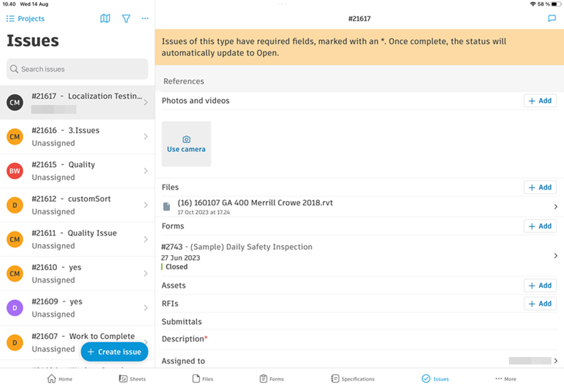Click the CM avatar for issue #21610
This screenshot has height=392, width=564.
[x=15, y=273]
